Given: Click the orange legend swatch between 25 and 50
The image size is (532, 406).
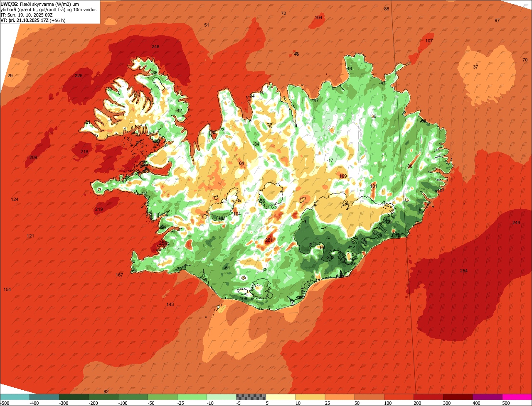Looking at the screenshot, I should pos(340,396).
